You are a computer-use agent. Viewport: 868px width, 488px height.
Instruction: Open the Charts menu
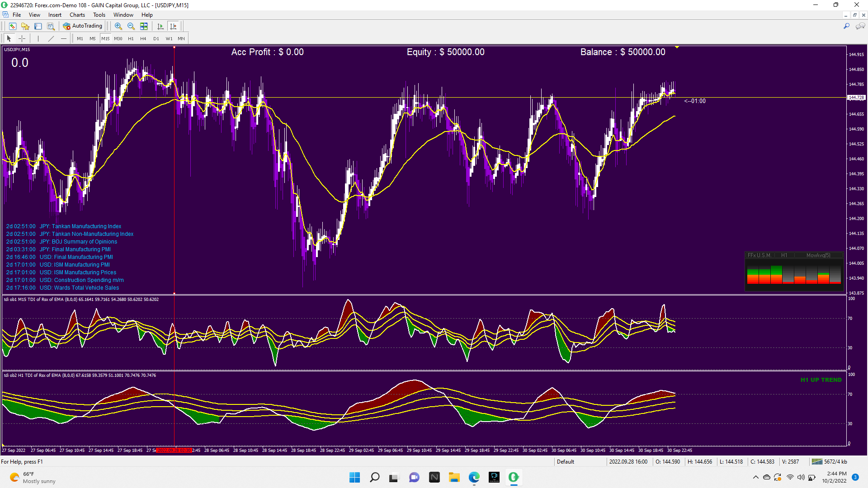click(x=77, y=15)
